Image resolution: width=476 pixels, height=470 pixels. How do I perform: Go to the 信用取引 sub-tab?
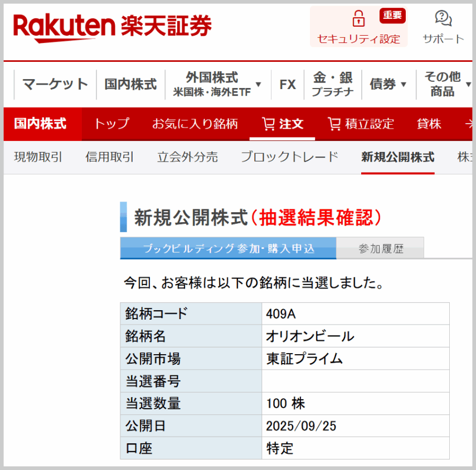pos(110,157)
